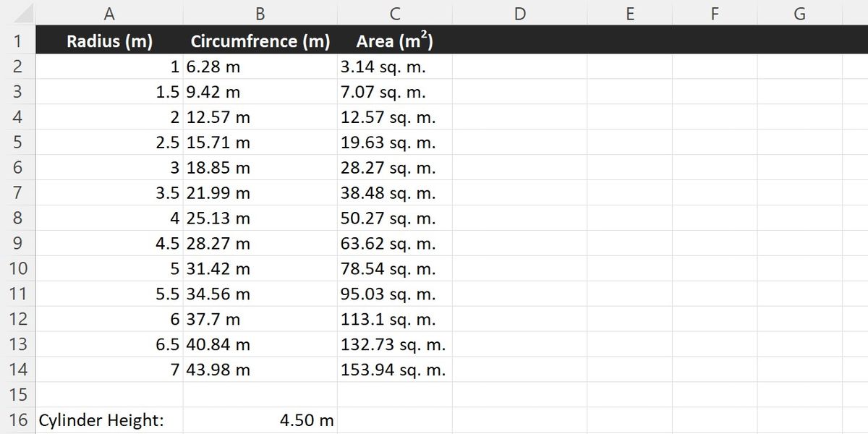This screenshot has height=434, width=868.
Task: Click the radius cell with value 3.5
Action: point(109,193)
